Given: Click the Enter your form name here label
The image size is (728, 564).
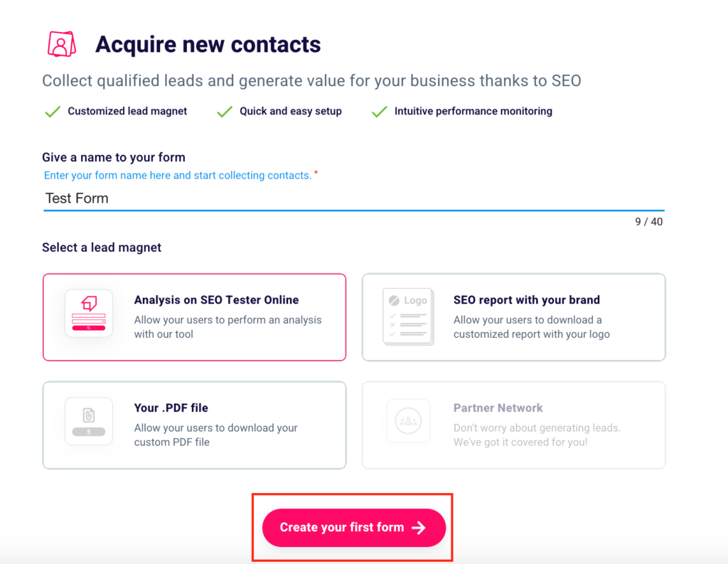Looking at the screenshot, I should [x=178, y=175].
